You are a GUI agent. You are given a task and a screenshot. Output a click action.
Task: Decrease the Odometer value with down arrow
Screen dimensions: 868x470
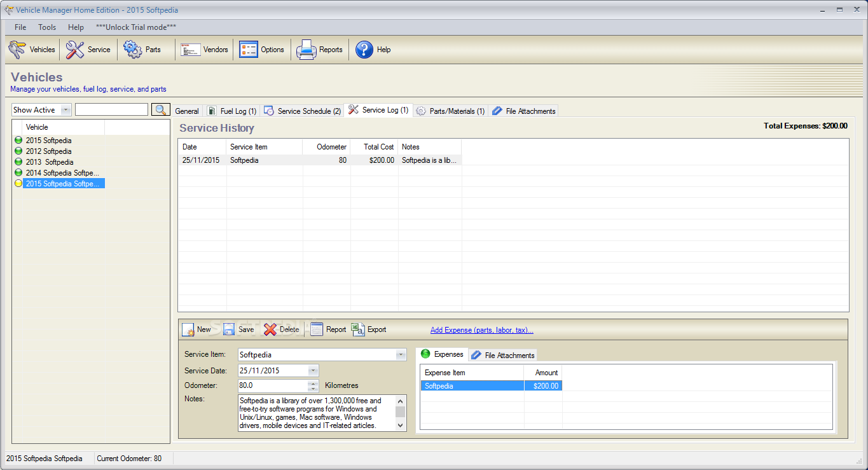coord(313,389)
